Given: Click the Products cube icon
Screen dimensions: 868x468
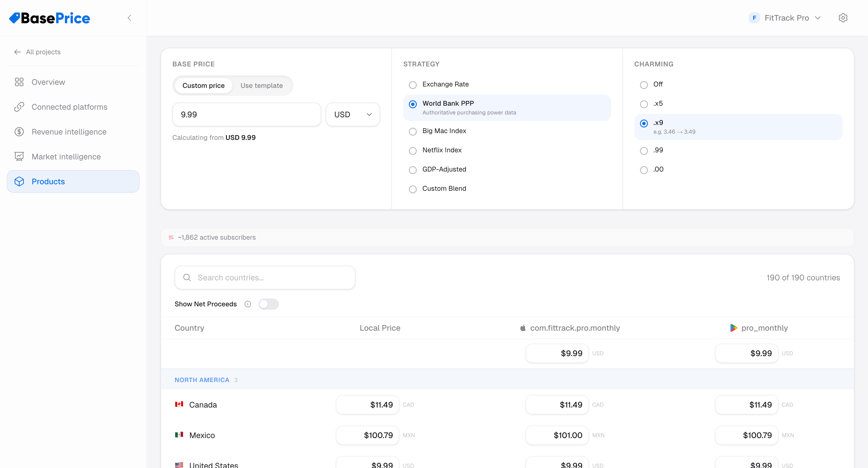Looking at the screenshot, I should (x=19, y=182).
